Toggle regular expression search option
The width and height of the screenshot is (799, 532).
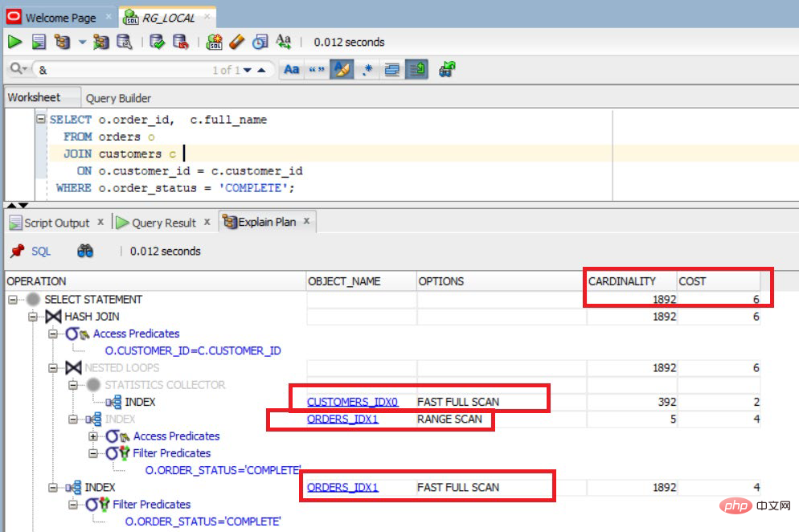click(x=367, y=70)
